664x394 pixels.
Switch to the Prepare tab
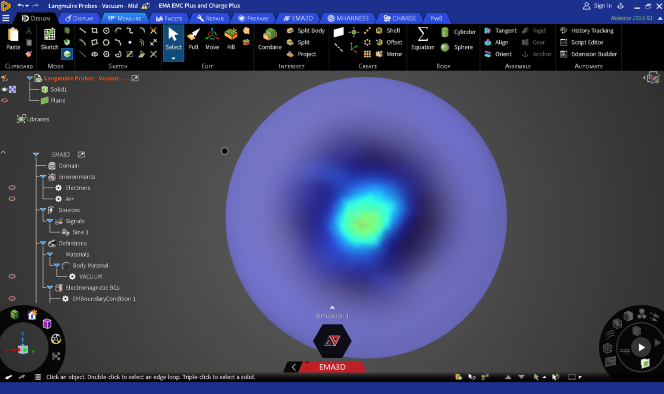(253, 18)
